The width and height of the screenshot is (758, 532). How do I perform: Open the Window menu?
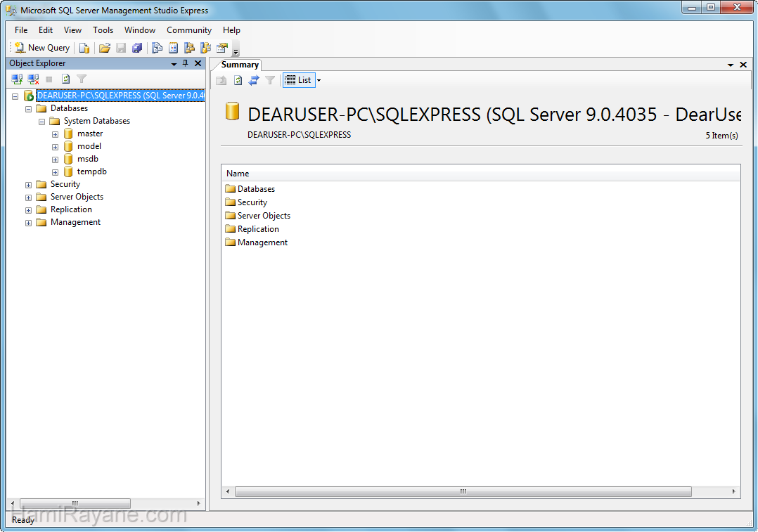(140, 30)
